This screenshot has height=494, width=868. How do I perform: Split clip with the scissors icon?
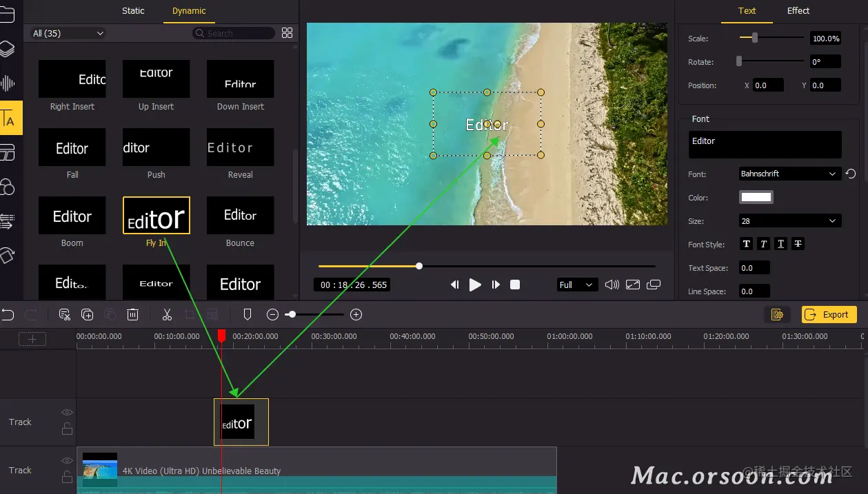(x=167, y=315)
